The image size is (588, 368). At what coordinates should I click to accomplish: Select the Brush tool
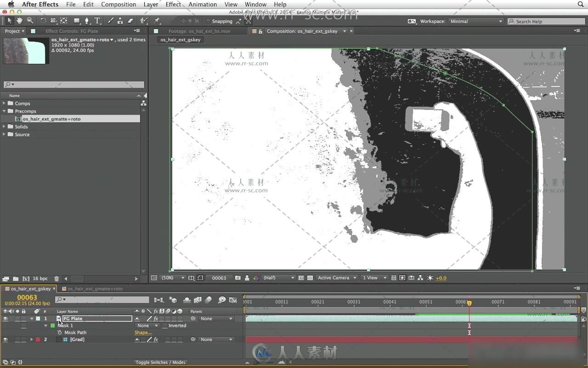(x=110, y=21)
